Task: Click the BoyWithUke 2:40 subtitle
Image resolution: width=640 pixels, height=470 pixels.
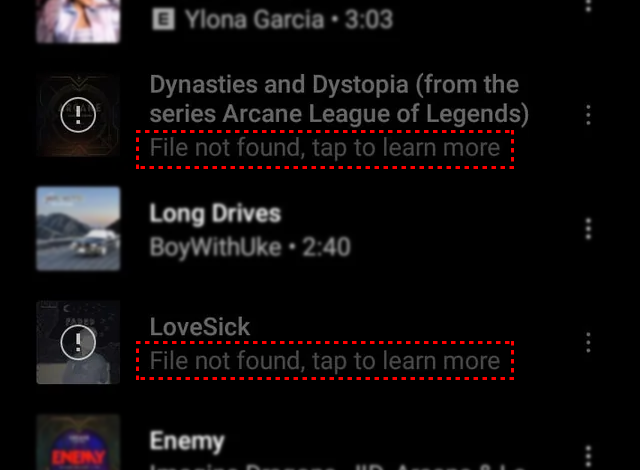Action: click(x=250, y=247)
